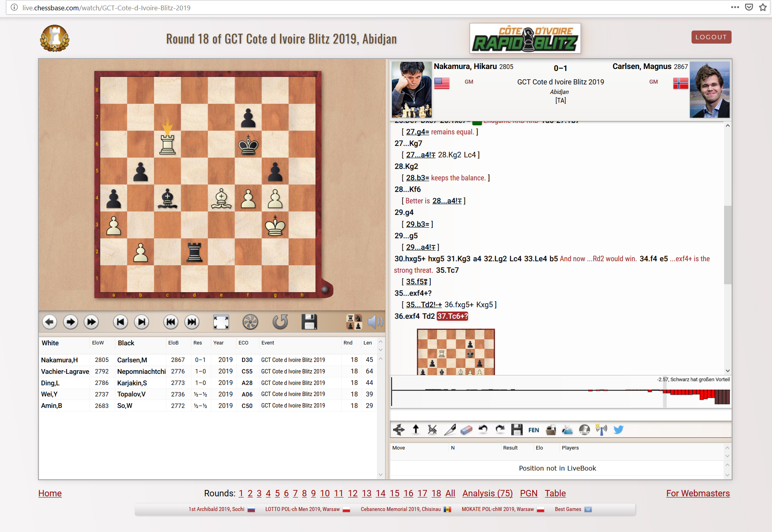Click the Twitter share icon

618,430
